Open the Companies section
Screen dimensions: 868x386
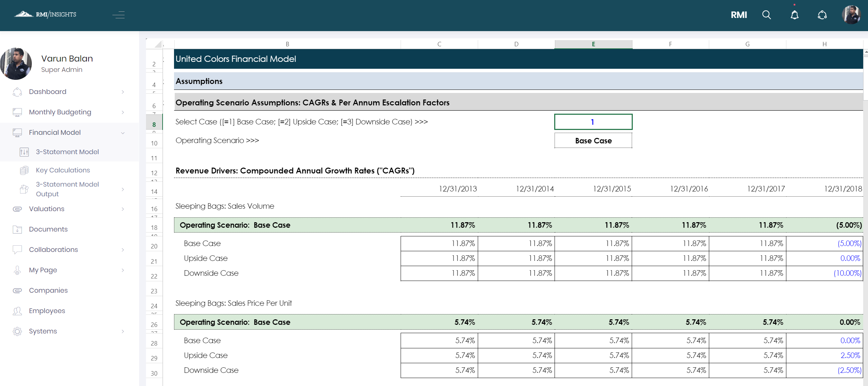tap(48, 291)
